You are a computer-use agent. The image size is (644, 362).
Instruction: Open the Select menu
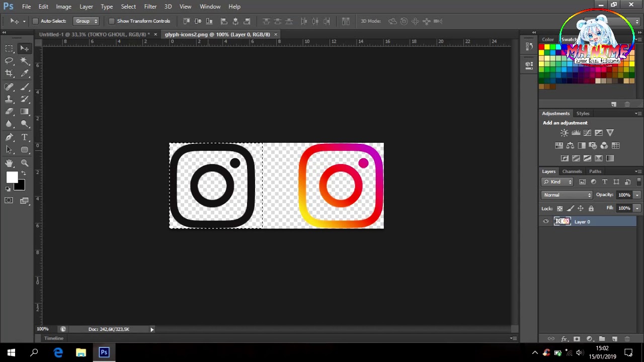click(x=128, y=7)
